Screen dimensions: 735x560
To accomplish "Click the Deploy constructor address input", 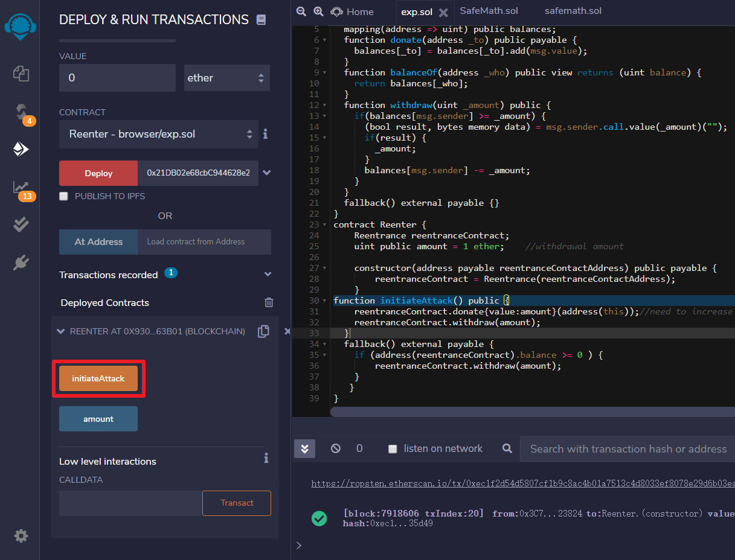I will 198,173.
